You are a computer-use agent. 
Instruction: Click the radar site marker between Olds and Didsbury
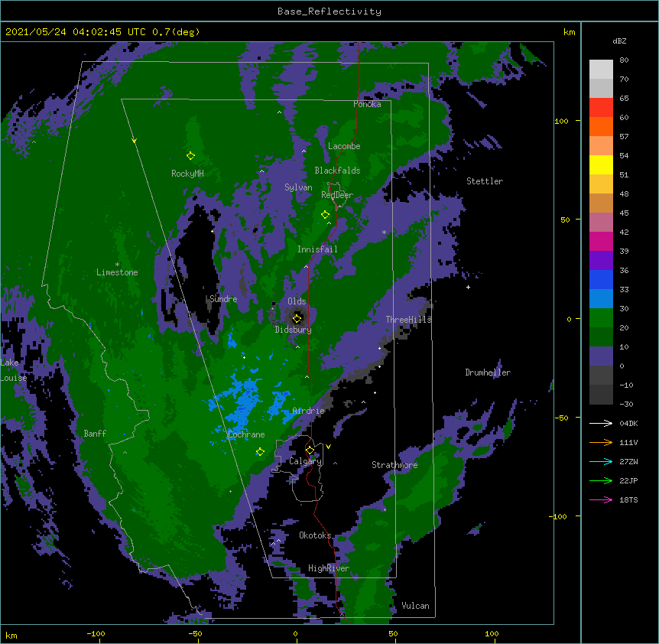[297, 318]
